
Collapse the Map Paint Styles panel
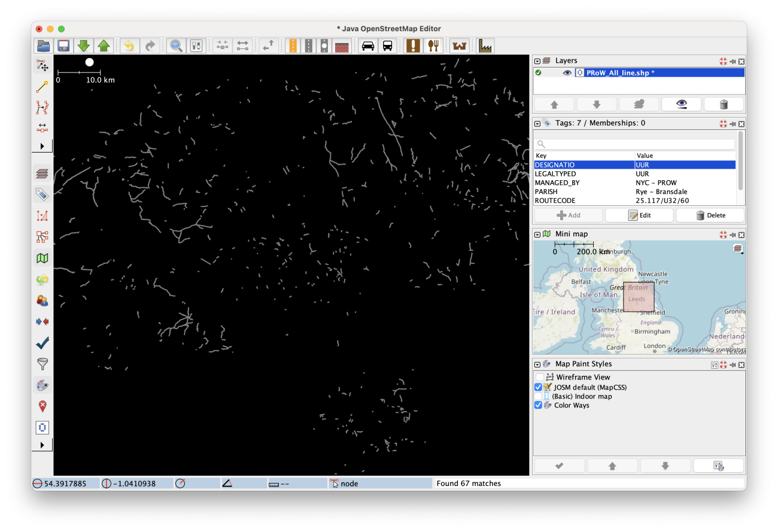(537, 364)
